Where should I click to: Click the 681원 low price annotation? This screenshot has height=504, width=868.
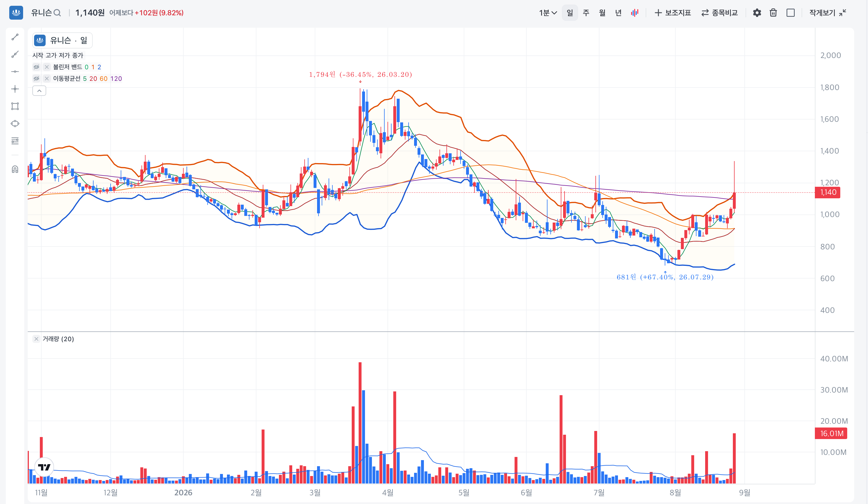pyautogui.click(x=665, y=277)
